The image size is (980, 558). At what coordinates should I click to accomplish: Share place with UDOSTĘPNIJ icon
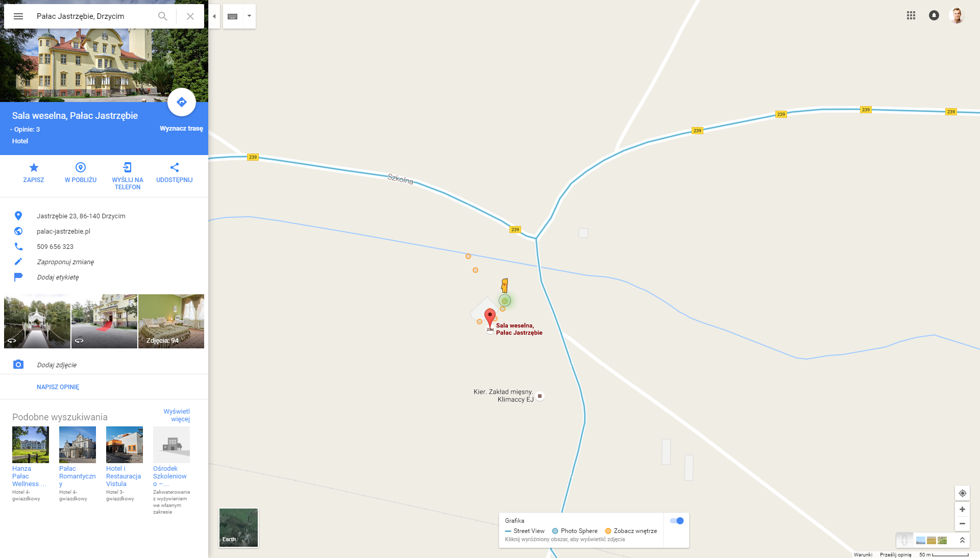[175, 173]
